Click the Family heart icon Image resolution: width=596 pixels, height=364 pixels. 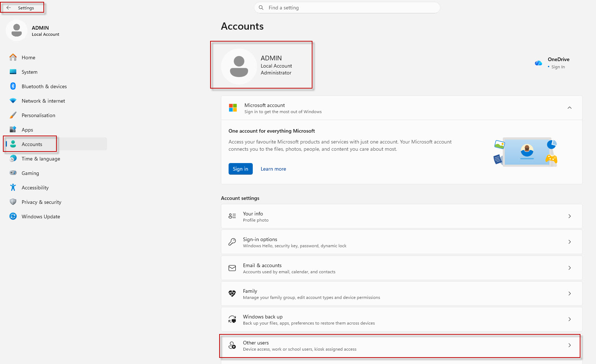[232, 294]
